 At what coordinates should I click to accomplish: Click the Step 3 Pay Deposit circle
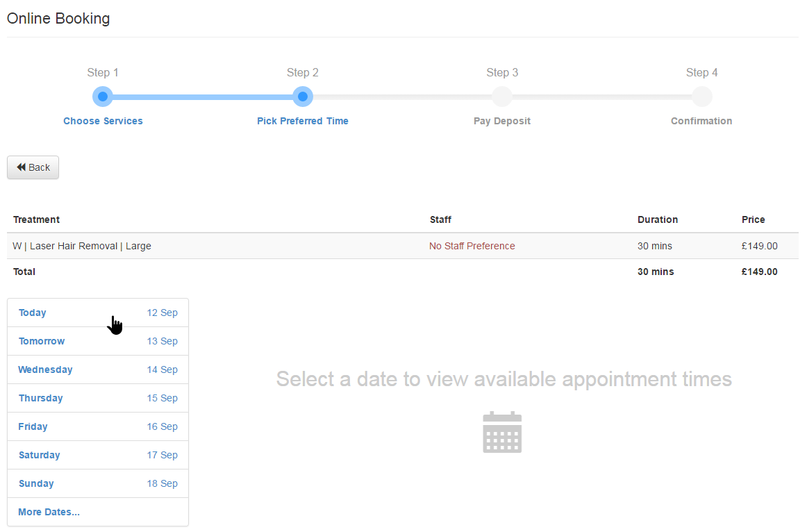pyautogui.click(x=501, y=97)
